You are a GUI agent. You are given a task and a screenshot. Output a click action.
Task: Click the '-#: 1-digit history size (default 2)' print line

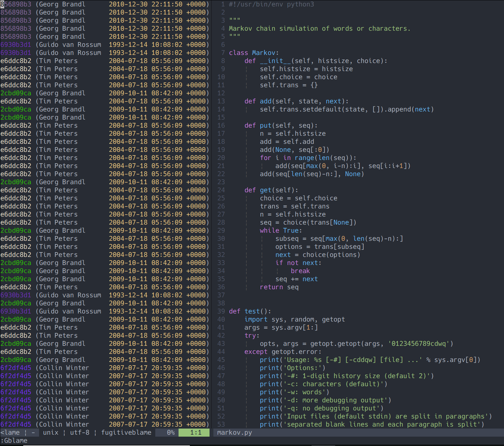(x=347, y=376)
